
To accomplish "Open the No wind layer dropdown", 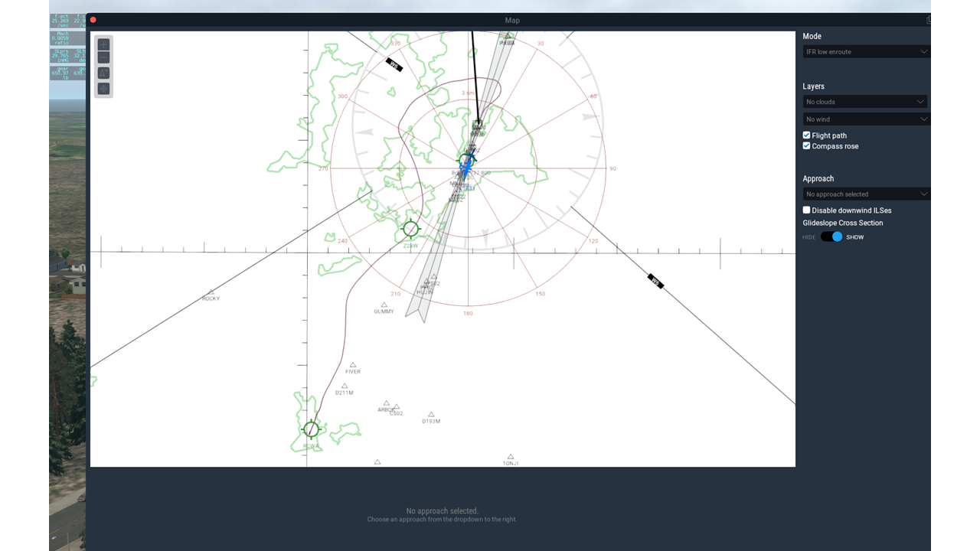I will point(866,119).
